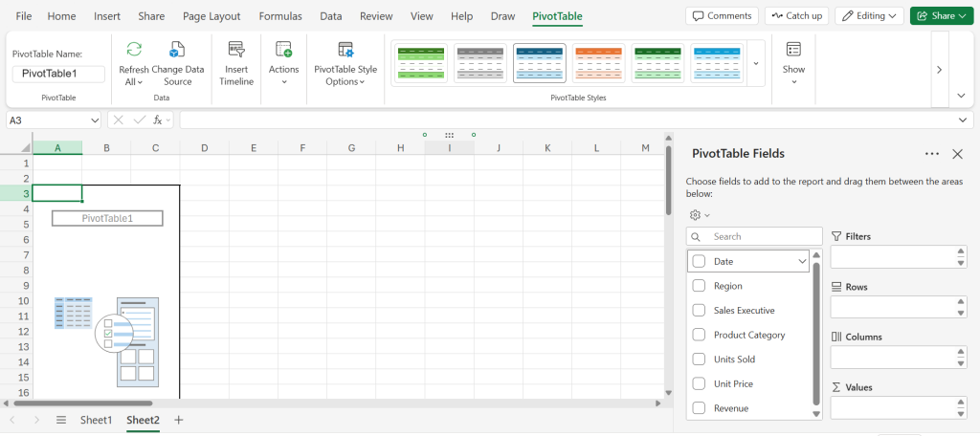Viewport: 980px width, 436px height.
Task: Tick the Revenue field checkbox
Action: (x=699, y=408)
